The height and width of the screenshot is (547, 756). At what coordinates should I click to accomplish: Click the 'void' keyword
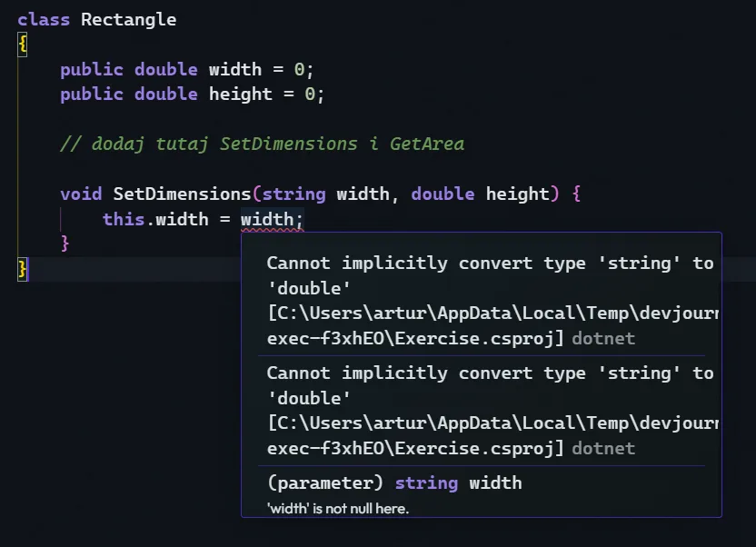pos(81,194)
